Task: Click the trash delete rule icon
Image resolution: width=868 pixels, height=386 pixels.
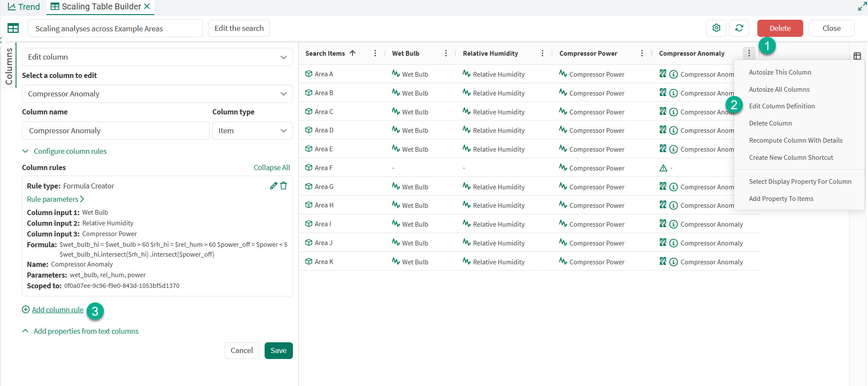Action: click(x=283, y=186)
